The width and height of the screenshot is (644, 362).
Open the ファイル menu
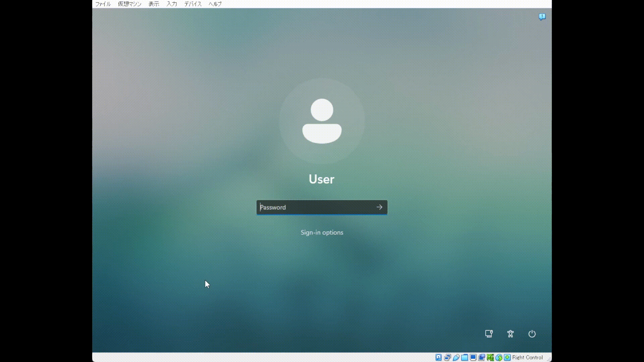103,4
